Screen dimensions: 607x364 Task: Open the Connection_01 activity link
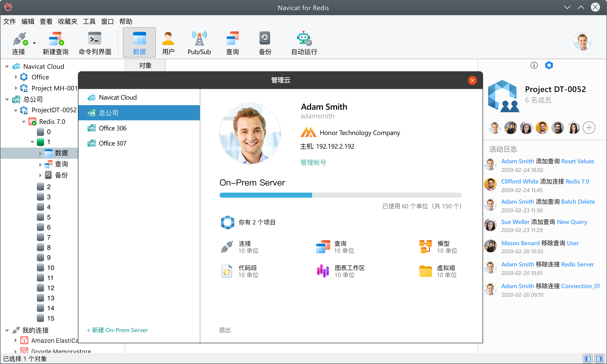tap(580, 286)
